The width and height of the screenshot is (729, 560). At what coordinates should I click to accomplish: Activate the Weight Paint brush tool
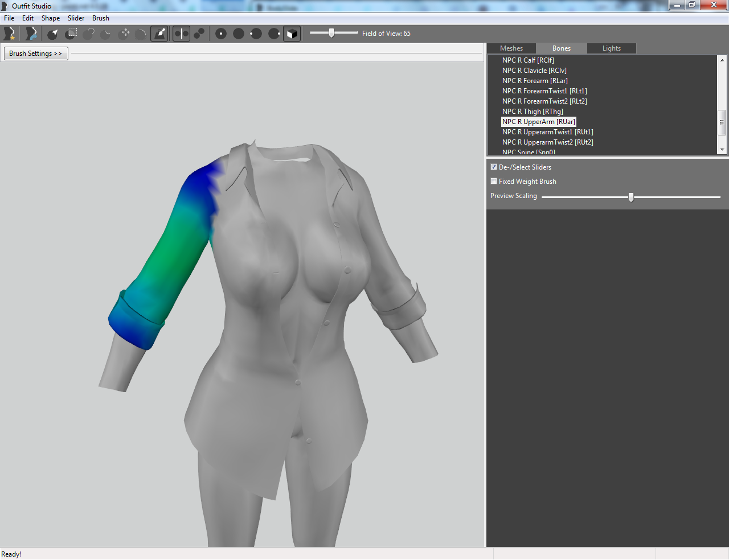159,34
